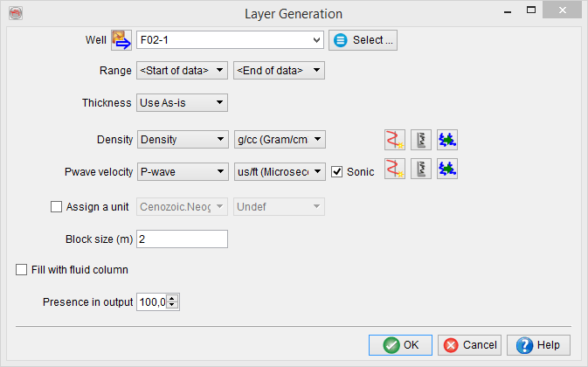Increase Presence in output with up arrow
The image size is (588, 367).
point(171,298)
